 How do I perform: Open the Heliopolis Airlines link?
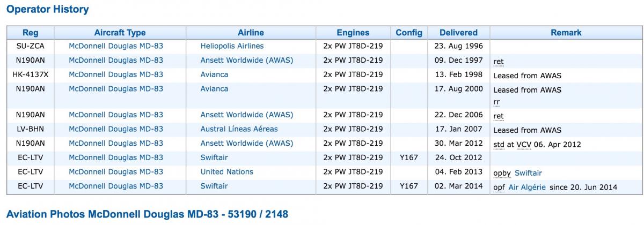pyautogui.click(x=232, y=46)
